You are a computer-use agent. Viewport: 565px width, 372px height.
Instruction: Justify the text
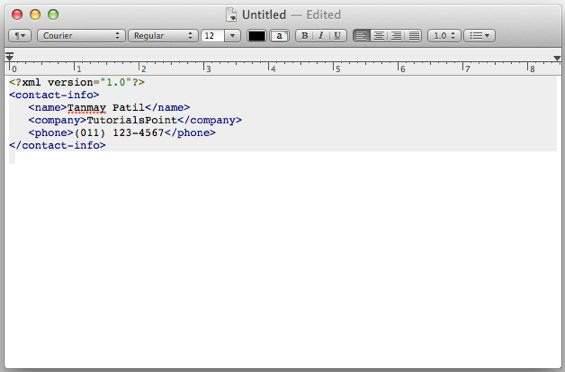click(414, 36)
